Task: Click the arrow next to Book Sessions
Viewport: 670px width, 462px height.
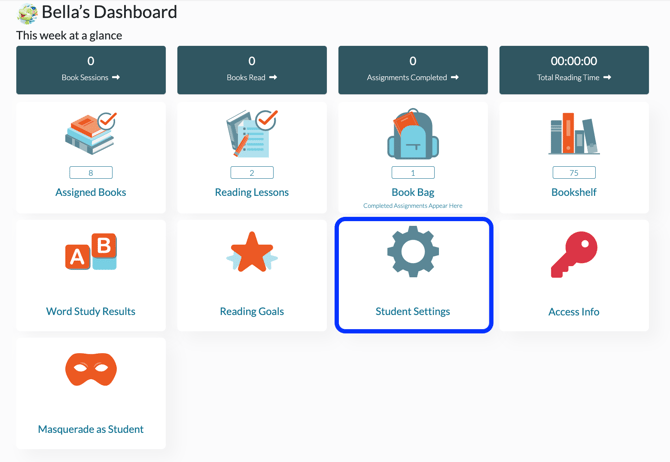Action: coord(116,77)
